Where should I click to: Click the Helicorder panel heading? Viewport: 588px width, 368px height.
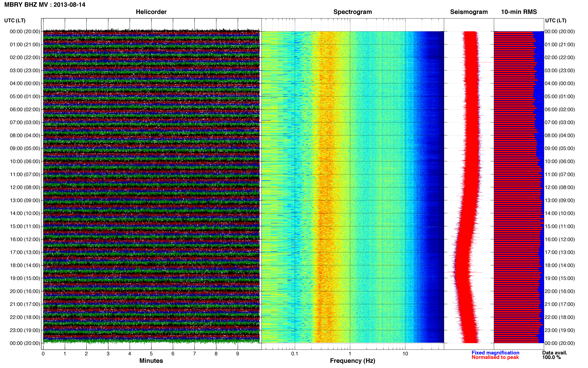point(151,12)
